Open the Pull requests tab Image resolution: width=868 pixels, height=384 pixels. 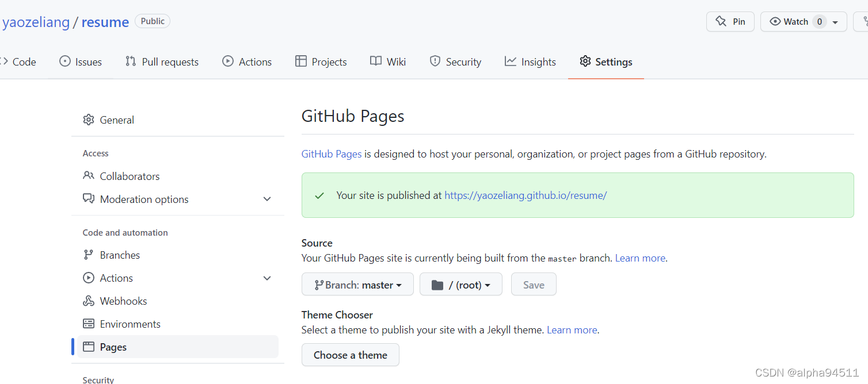162,62
